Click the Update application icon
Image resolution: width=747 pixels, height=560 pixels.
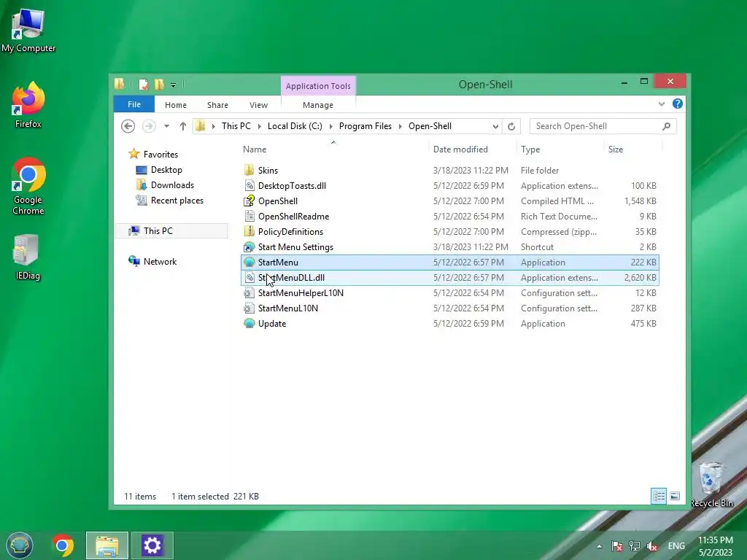pos(249,324)
